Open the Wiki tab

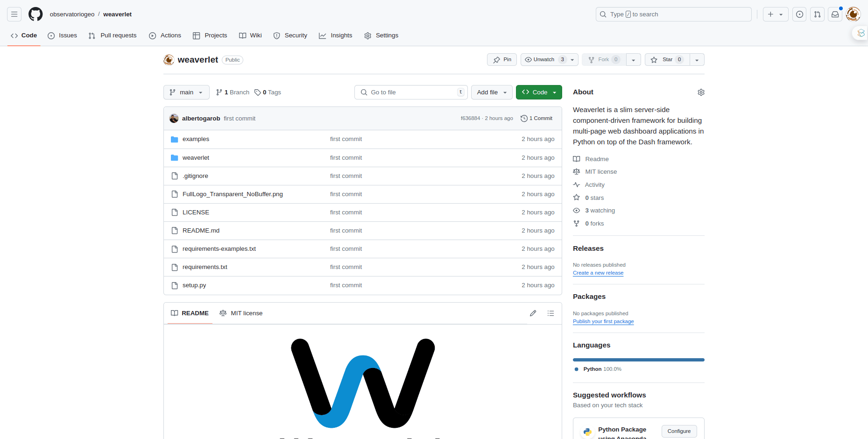tap(250, 35)
